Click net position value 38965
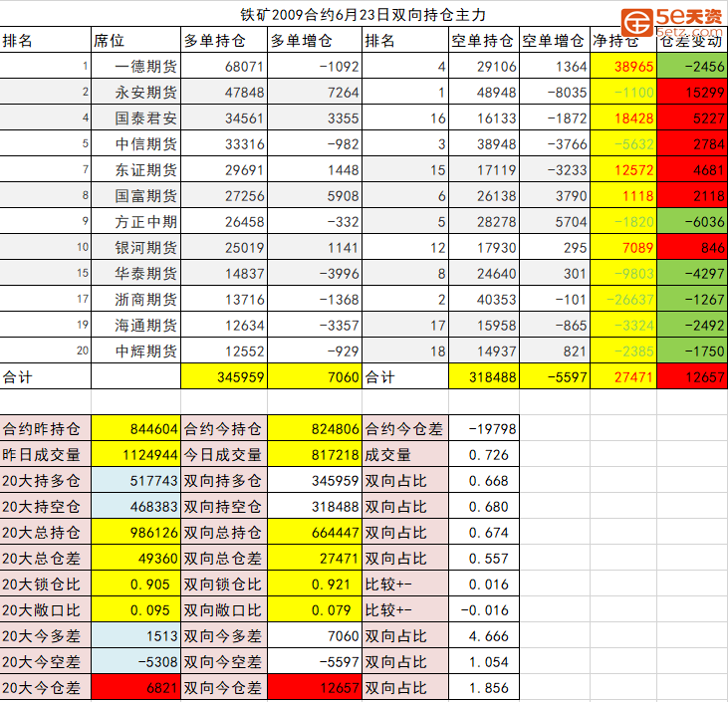The width and height of the screenshot is (728, 702). (x=623, y=66)
